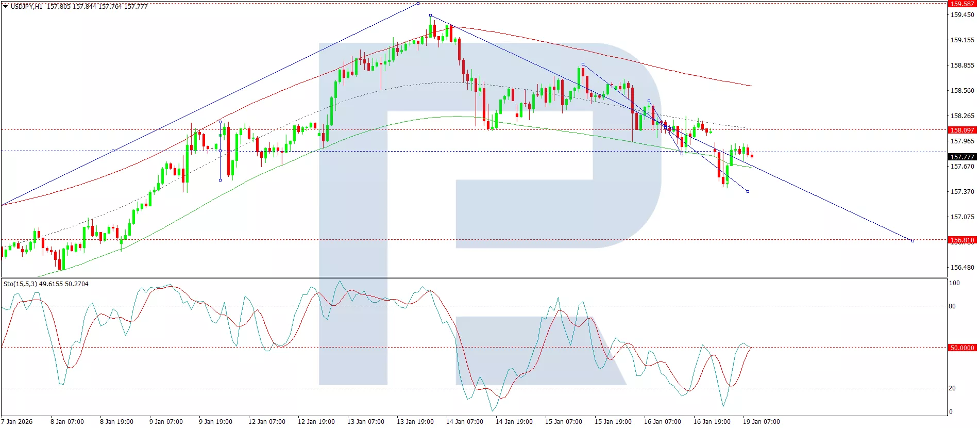
Task: Click the black 157.777 current price label
Action: [961, 157]
